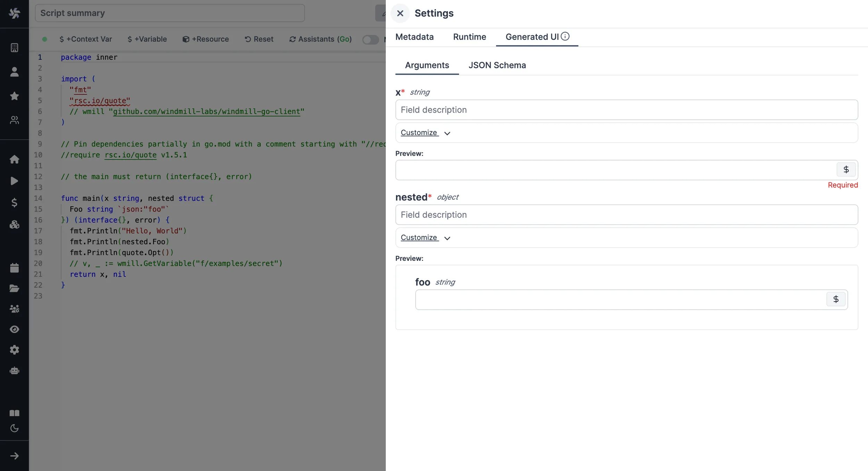The height and width of the screenshot is (471, 868).
Task: Switch to the JSON Schema tab
Action: (x=497, y=65)
